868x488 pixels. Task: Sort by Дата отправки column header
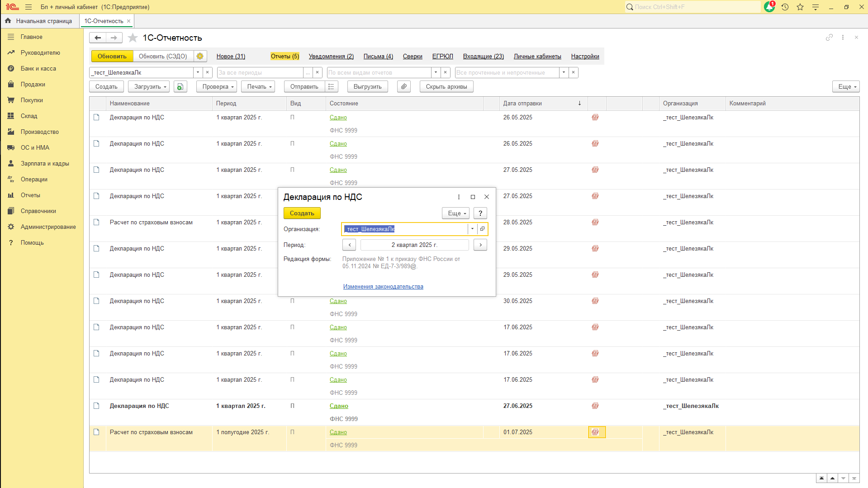(543, 103)
